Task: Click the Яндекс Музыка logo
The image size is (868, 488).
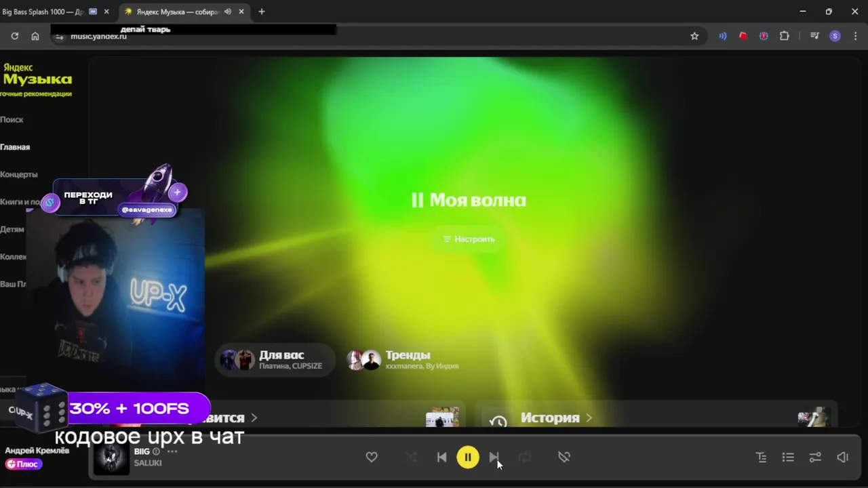Action: point(37,75)
